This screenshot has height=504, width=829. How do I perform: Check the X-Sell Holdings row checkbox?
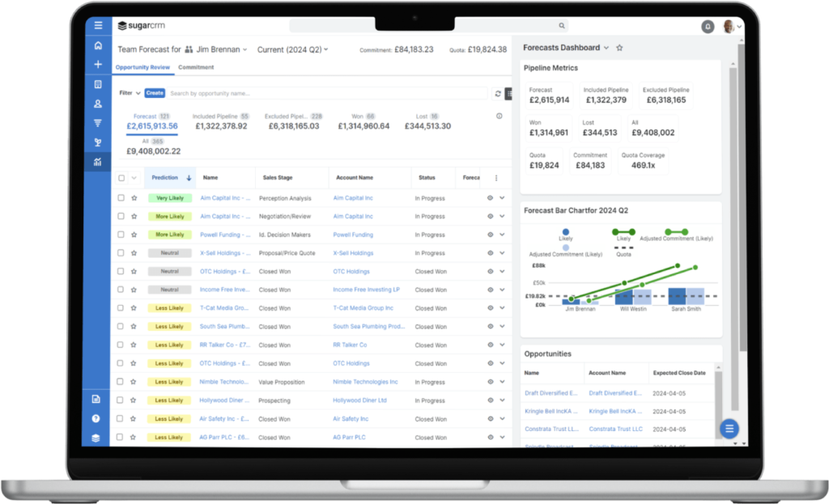pyautogui.click(x=121, y=253)
